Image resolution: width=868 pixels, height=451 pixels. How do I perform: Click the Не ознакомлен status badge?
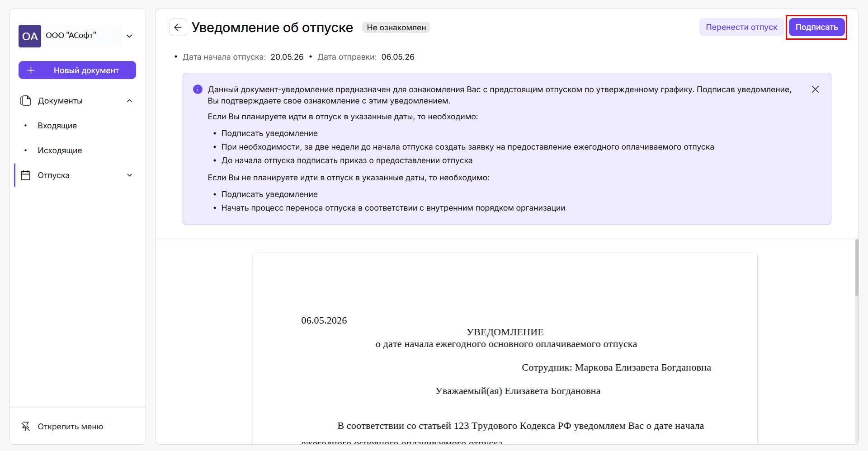click(396, 28)
